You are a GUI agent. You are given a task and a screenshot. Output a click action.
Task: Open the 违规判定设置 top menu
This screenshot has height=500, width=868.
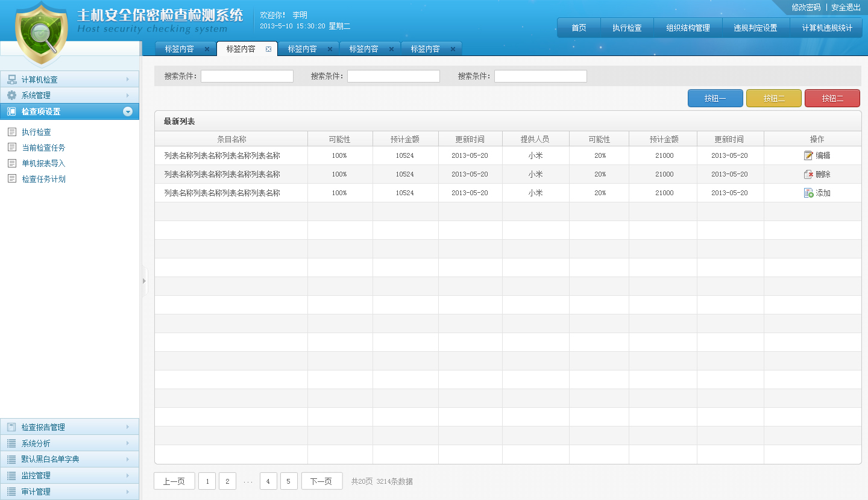point(755,28)
